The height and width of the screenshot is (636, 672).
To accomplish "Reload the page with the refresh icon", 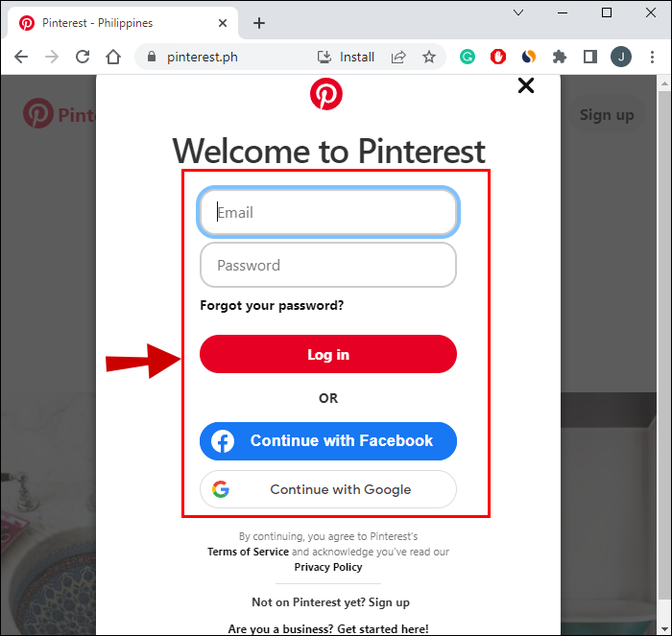I will [83, 57].
